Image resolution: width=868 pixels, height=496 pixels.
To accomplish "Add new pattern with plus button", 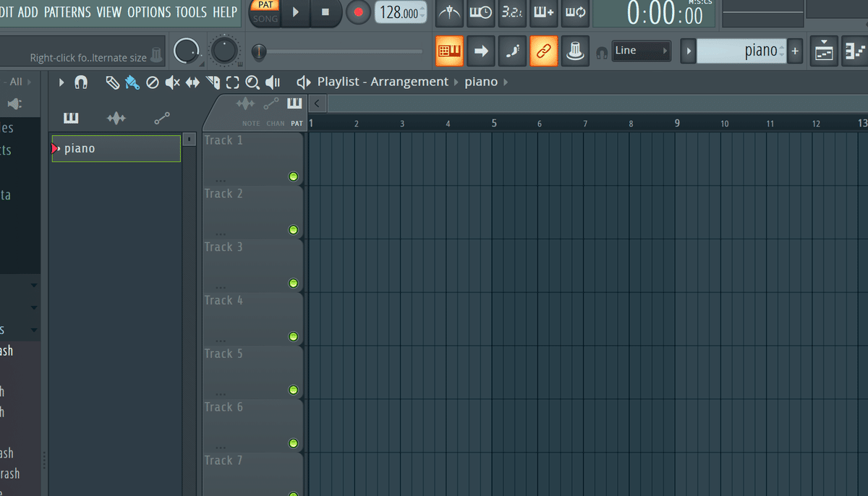I will pyautogui.click(x=795, y=51).
